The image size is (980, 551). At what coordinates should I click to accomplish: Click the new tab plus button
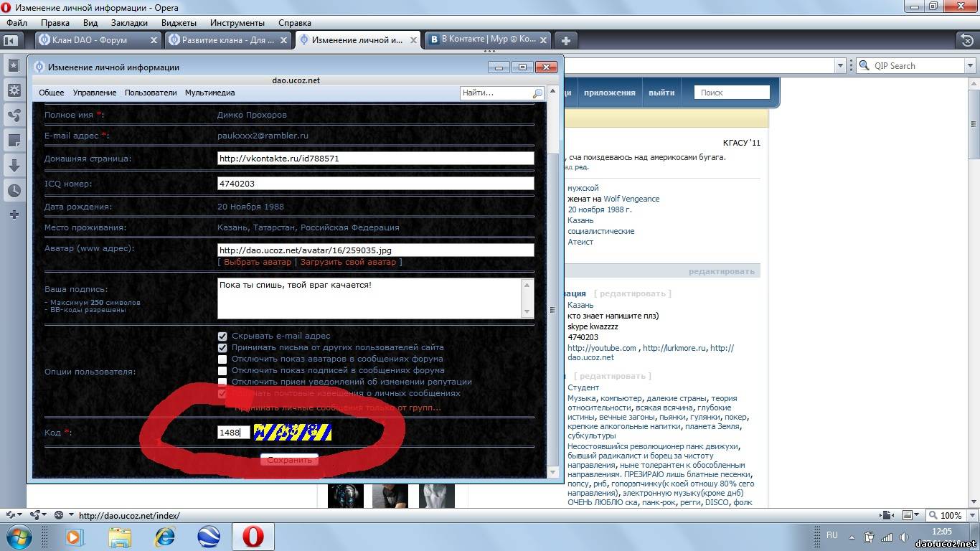click(x=566, y=40)
